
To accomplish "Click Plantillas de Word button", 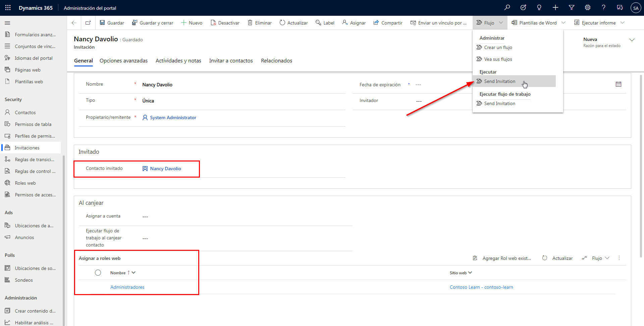I will coord(534,23).
